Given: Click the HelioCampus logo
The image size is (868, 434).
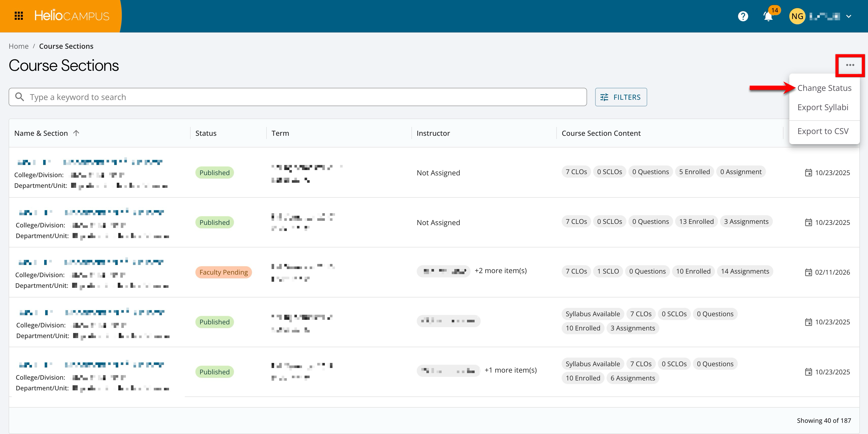Looking at the screenshot, I should coord(72,16).
